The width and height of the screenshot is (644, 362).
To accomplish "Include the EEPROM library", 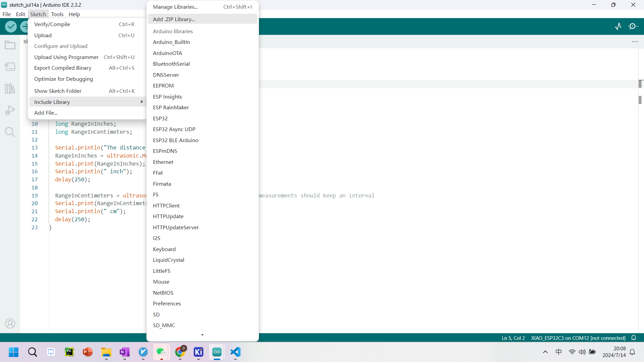I will (x=203, y=85).
